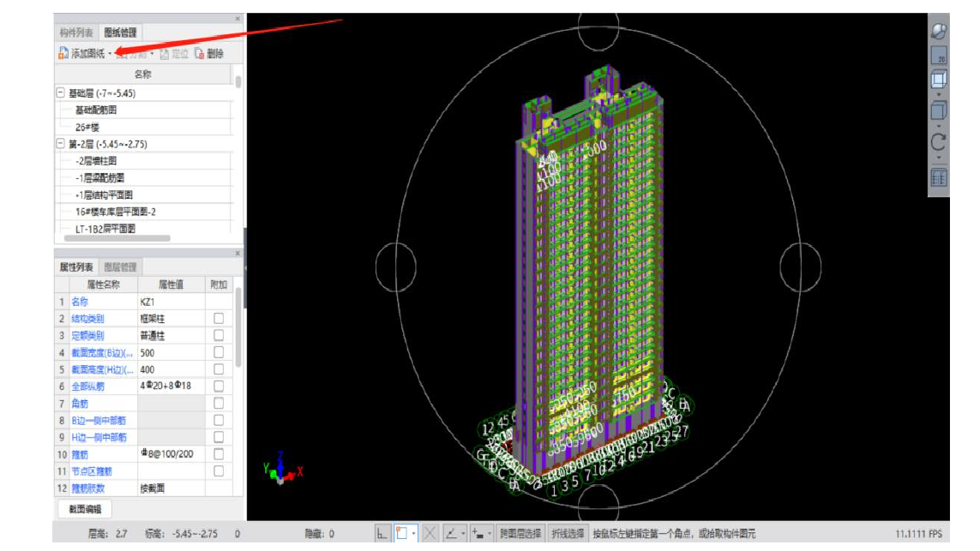
Task: Click the orbit sphere icon in the view toolbar
Action: coord(939,31)
